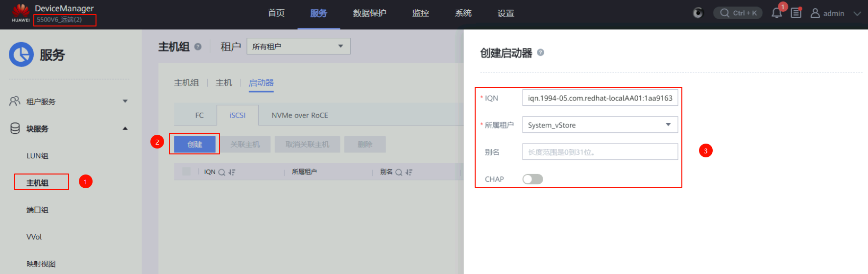Click help icon beside 主机组 heading
This screenshot has width=868, height=274.
click(198, 47)
